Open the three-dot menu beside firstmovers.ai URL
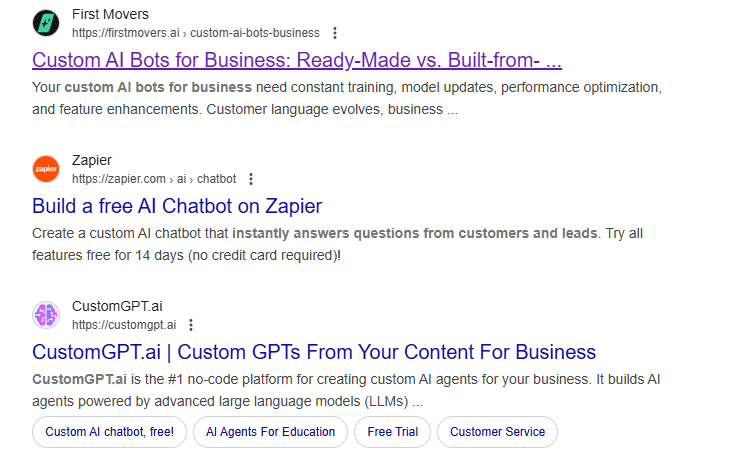749x465 pixels. tap(335, 33)
